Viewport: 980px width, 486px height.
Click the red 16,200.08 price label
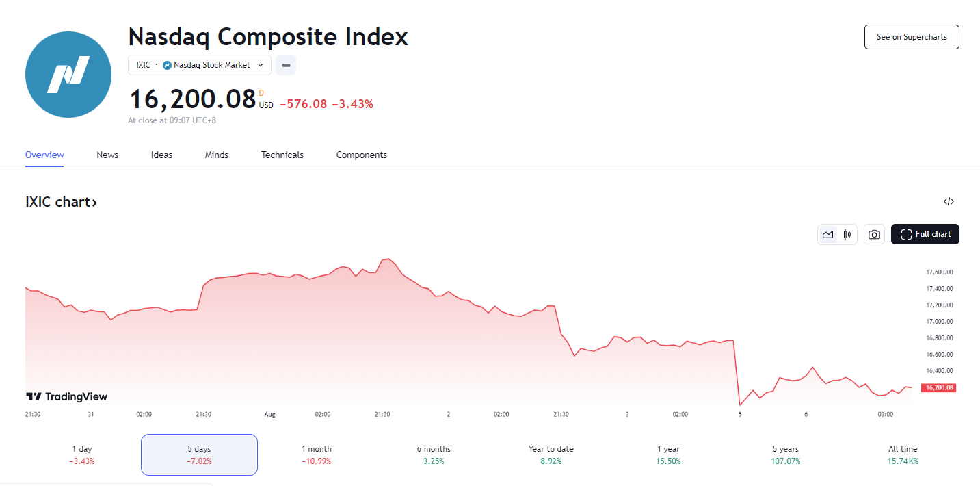pyautogui.click(x=938, y=387)
